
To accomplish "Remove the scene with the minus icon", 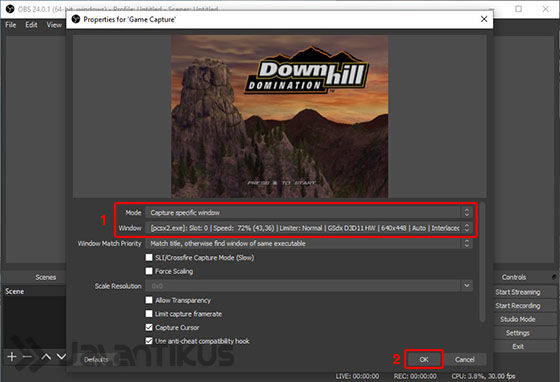I will pos(27,356).
